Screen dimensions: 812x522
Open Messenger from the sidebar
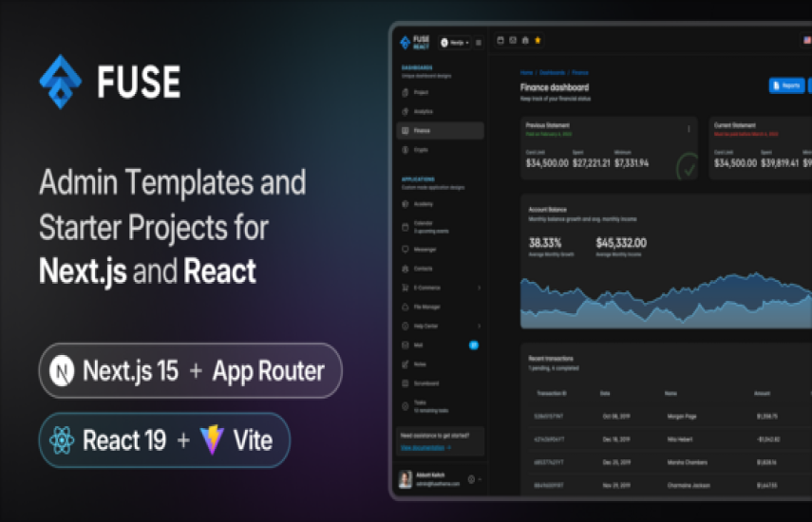[440, 250]
